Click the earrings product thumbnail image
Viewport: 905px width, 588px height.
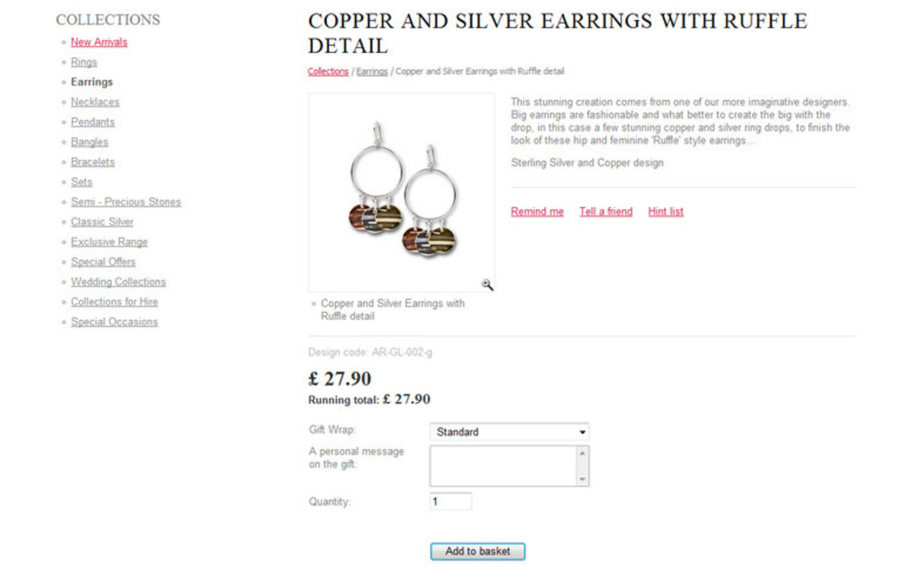point(402,192)
